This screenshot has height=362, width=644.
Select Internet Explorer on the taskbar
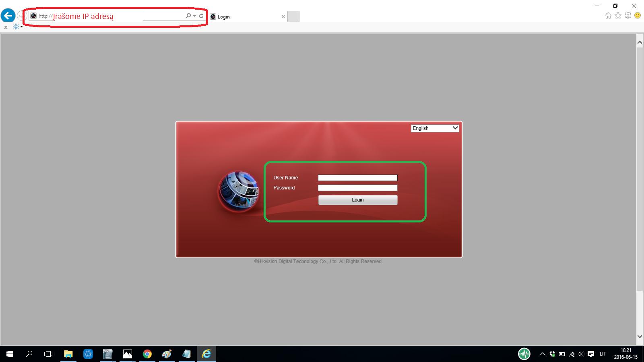pyautogui.click(x=206, y=354)
